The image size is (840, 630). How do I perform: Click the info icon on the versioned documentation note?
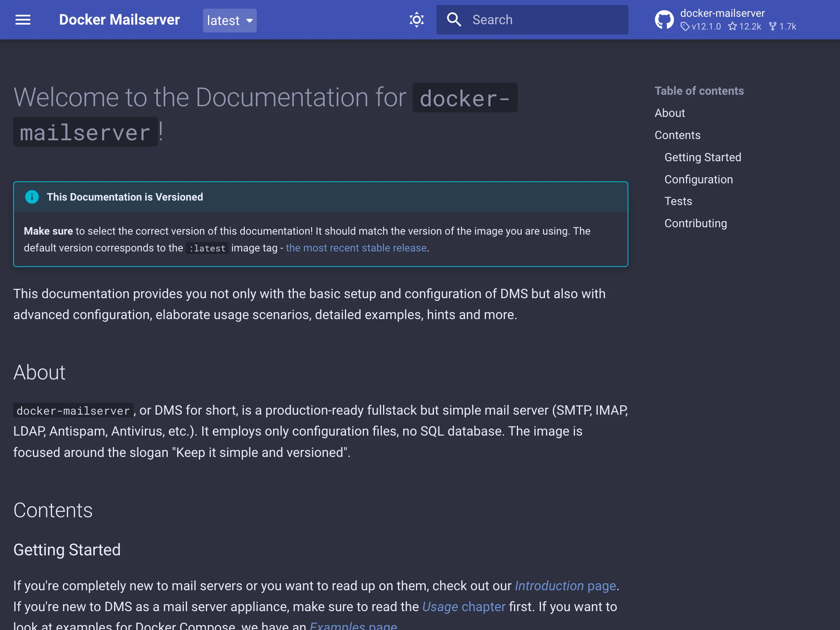pos(32,197)
